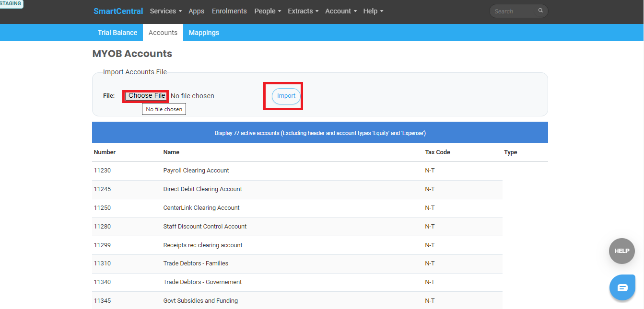
Task: Open the SmartCentral home link
Action: pos(118,11)
